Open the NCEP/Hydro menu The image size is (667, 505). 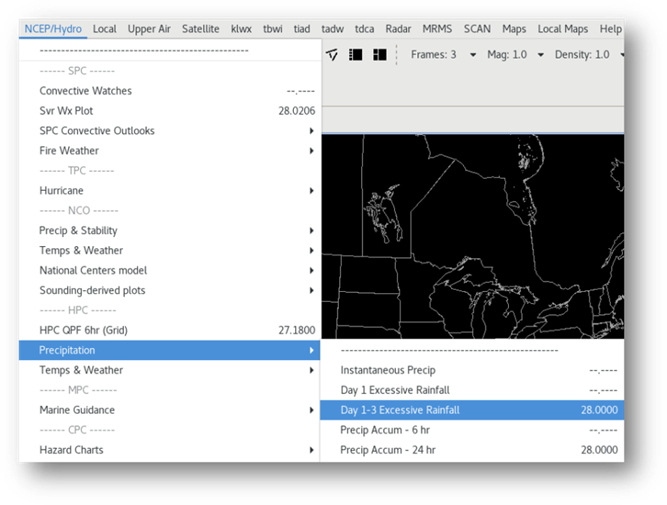coord(53,29)
